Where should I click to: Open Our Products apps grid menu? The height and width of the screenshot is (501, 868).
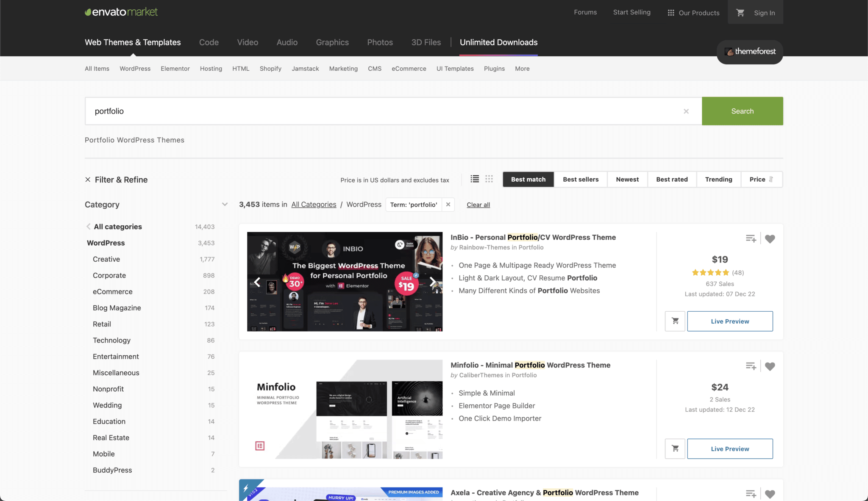click(693, 12)
